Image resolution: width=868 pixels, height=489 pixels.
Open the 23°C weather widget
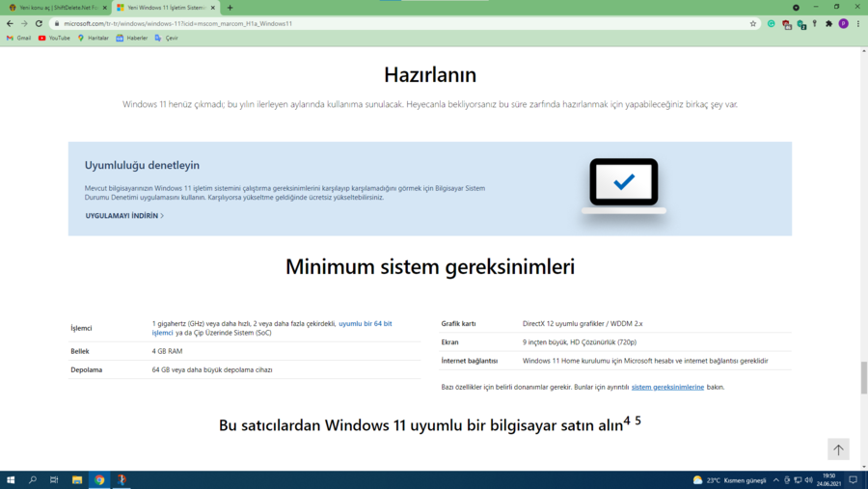[729, 480]
